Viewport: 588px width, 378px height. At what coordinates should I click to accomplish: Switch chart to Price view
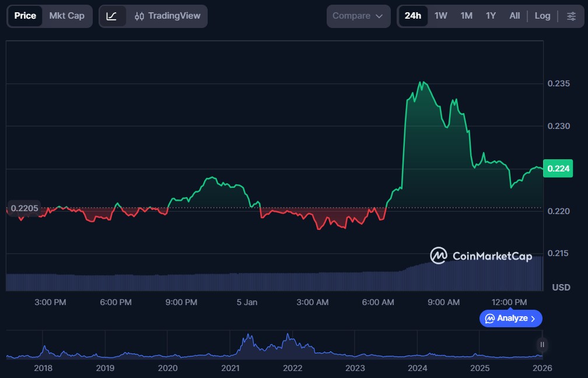(x=25, y=16)
